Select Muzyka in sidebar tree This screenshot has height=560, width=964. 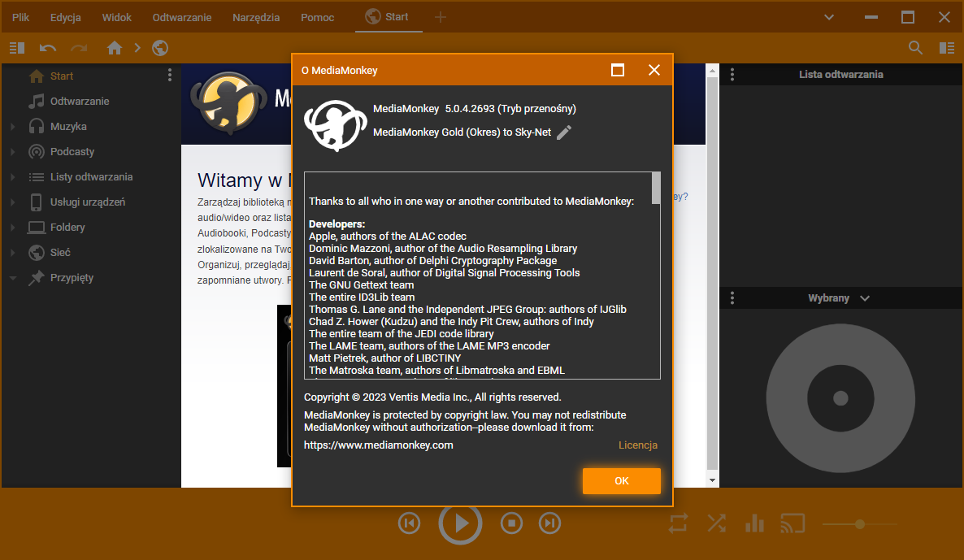click(68, 127)
